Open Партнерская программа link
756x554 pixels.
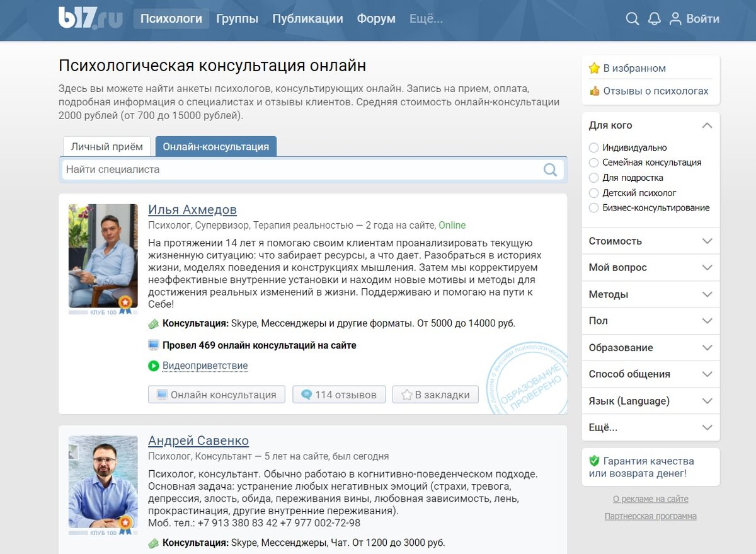point(651,516)
